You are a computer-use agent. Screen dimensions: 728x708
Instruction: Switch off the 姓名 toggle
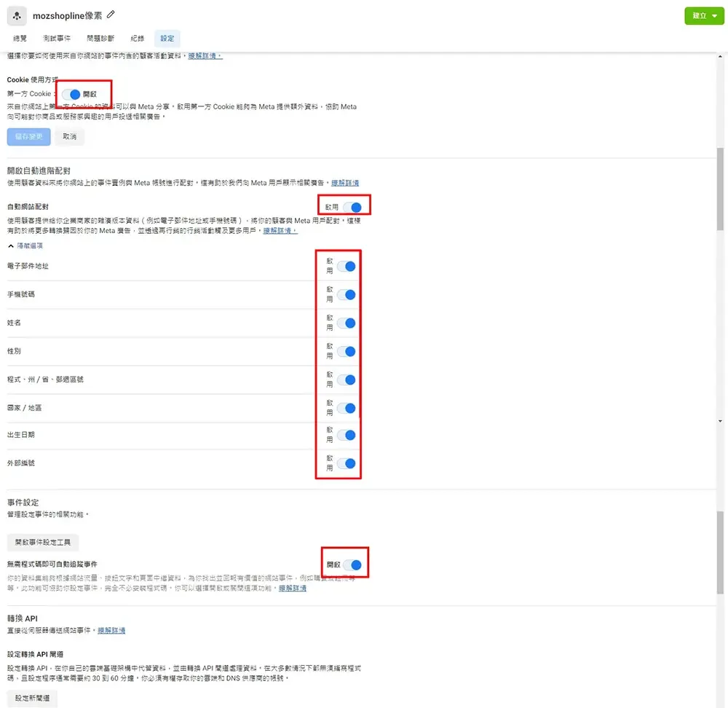[x=347, y=323]
